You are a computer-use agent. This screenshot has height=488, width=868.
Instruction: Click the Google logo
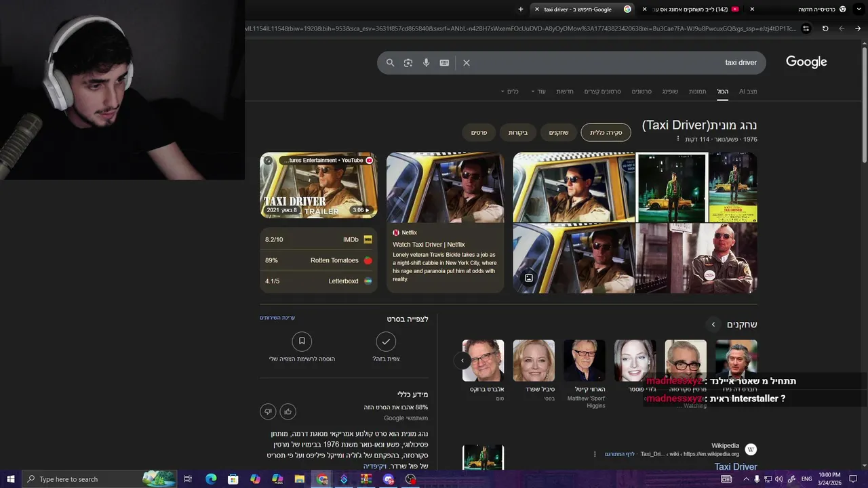click(x=806, y=62)
